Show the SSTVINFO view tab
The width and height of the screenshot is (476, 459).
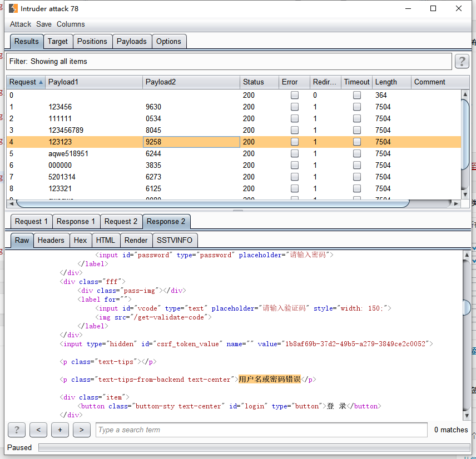175,240
